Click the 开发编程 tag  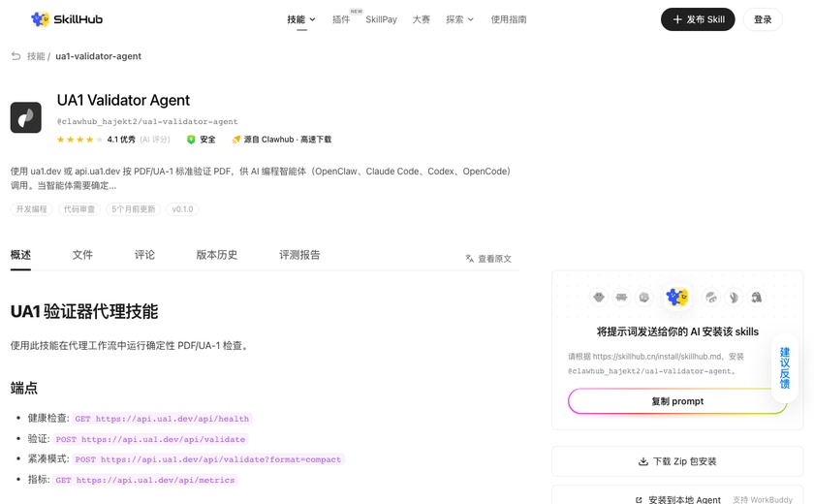tap(32, 209)
